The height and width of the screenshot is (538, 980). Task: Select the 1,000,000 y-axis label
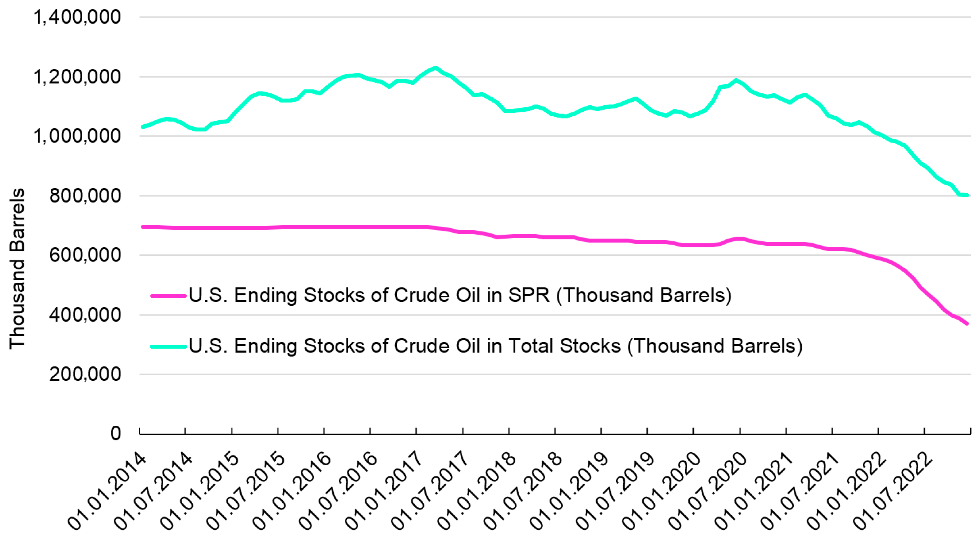(x=78, y=136)
